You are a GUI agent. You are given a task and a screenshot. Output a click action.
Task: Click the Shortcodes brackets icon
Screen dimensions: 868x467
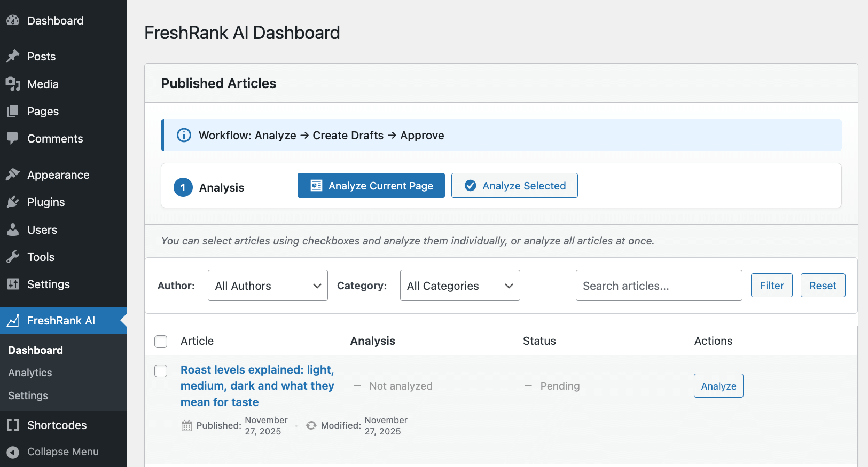pos(13,425)
